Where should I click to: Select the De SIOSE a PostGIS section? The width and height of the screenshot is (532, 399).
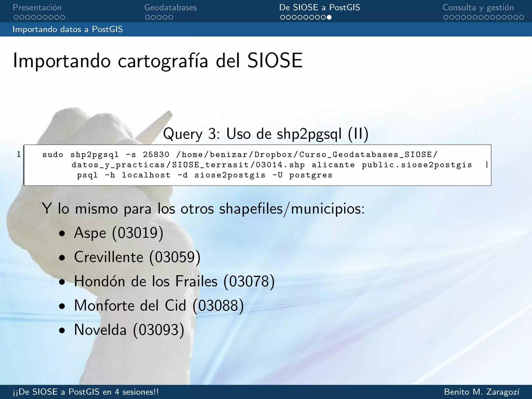(x=320, y=8)
